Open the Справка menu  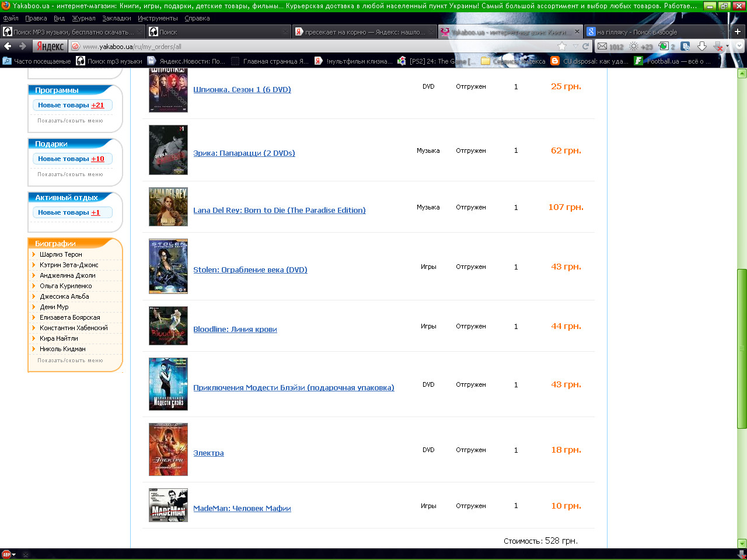click(x=197, y=18)
